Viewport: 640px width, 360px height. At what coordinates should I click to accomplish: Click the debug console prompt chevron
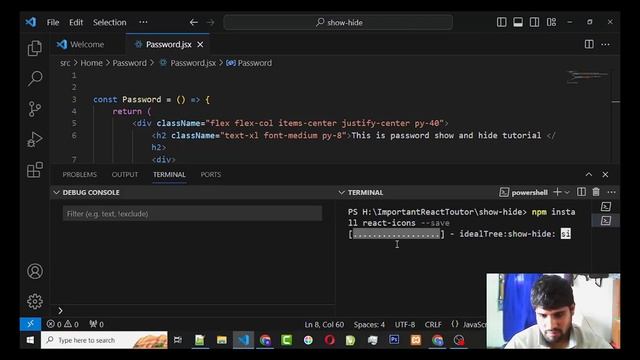coord(60,311)
